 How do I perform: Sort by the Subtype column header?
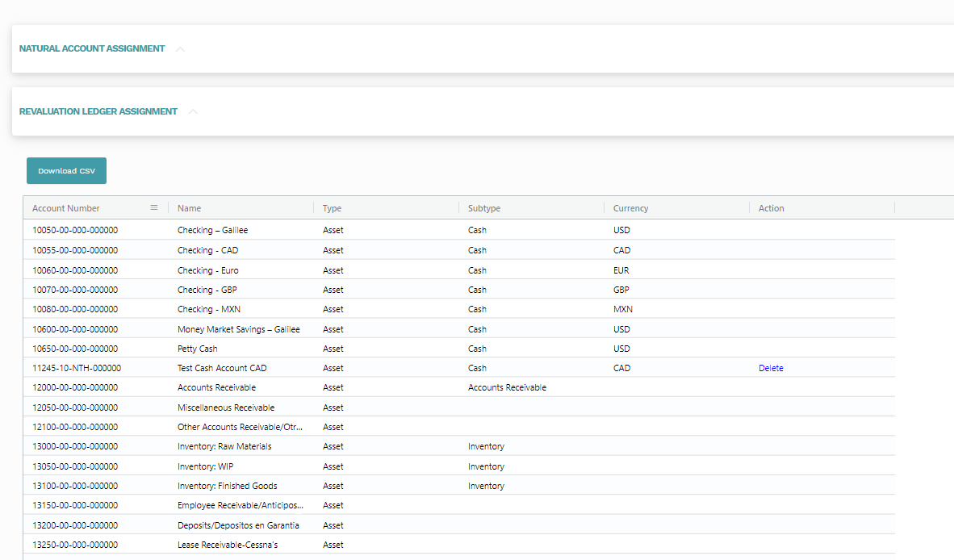pyautogui.click(x=484, y=208)
